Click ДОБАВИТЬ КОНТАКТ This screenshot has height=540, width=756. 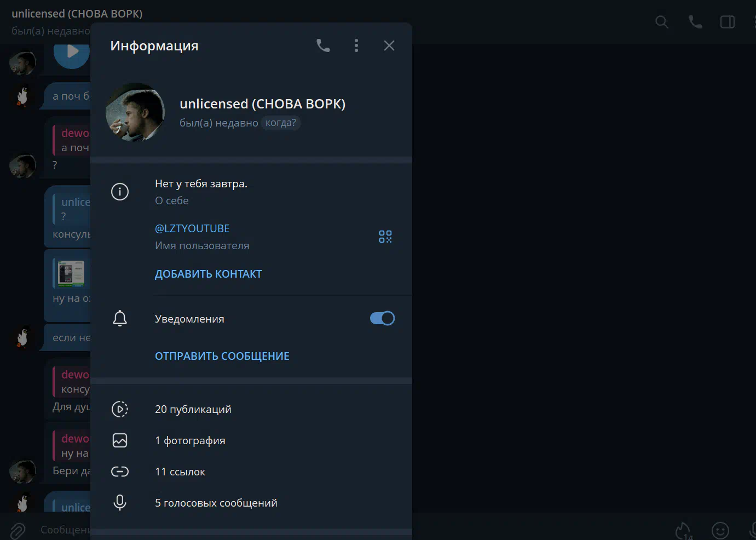(209, 274)
